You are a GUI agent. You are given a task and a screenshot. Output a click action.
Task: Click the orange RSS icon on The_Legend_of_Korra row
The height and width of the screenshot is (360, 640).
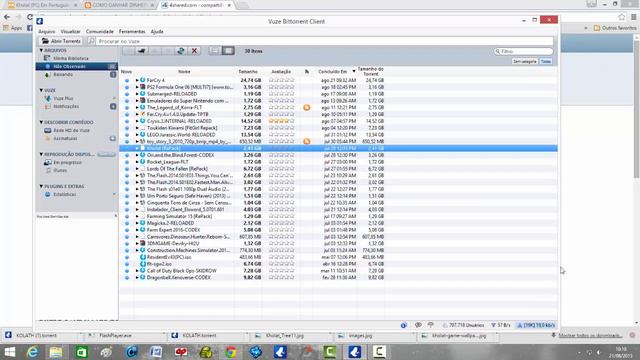pyautogui.click(x=307, y=107)
